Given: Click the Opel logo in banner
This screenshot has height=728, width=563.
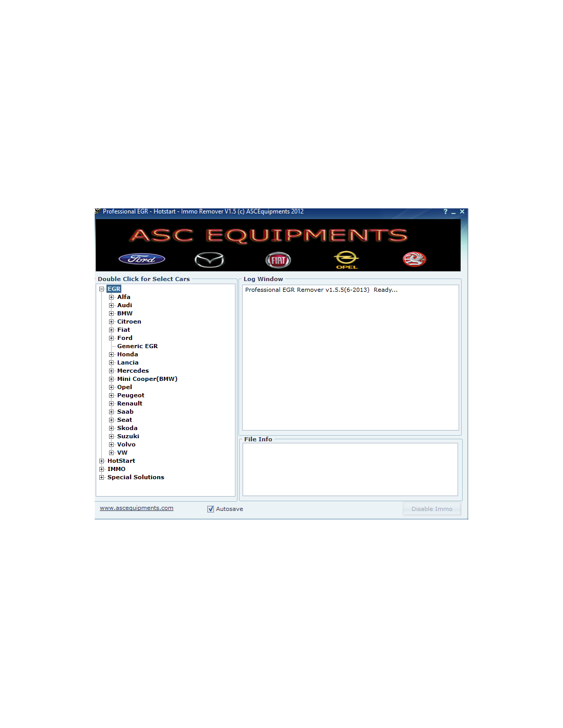Looking at the screenshot, I should [347, 260].
